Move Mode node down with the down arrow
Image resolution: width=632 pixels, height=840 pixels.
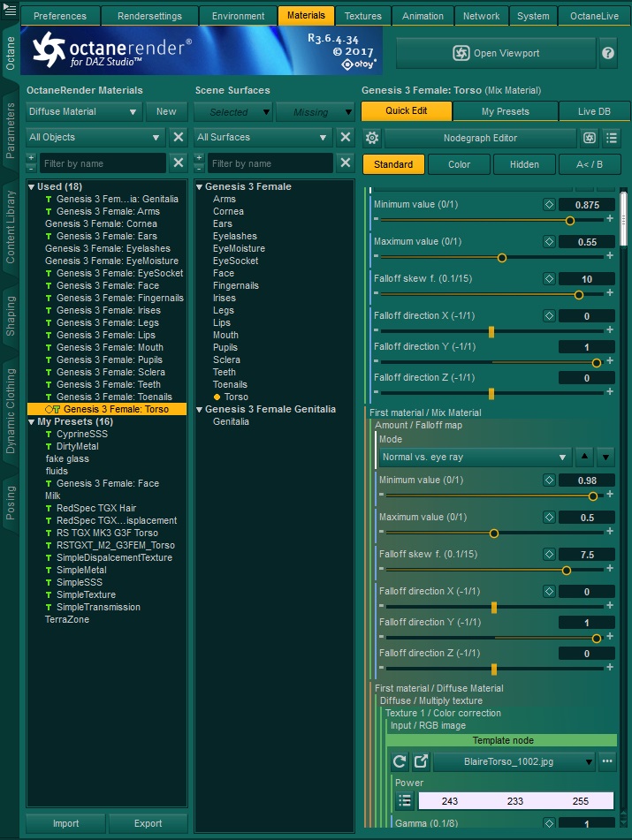coord(605,457)
